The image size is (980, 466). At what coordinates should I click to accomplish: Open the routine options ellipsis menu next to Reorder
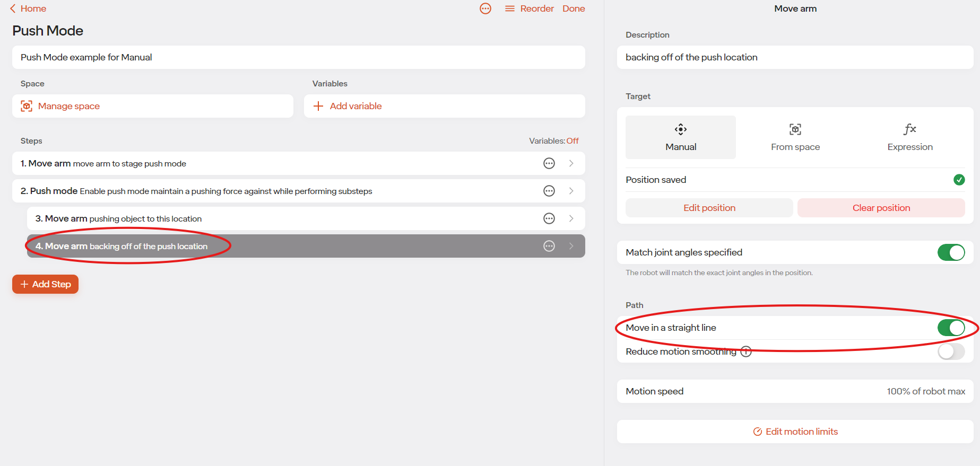pos(485,8)
